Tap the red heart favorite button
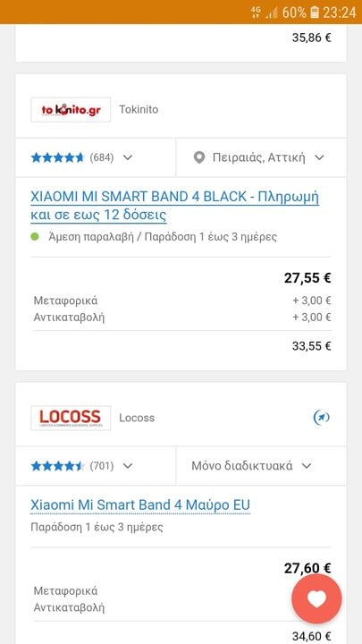Screen dimensions: 362x644 [x=316, y=599]
